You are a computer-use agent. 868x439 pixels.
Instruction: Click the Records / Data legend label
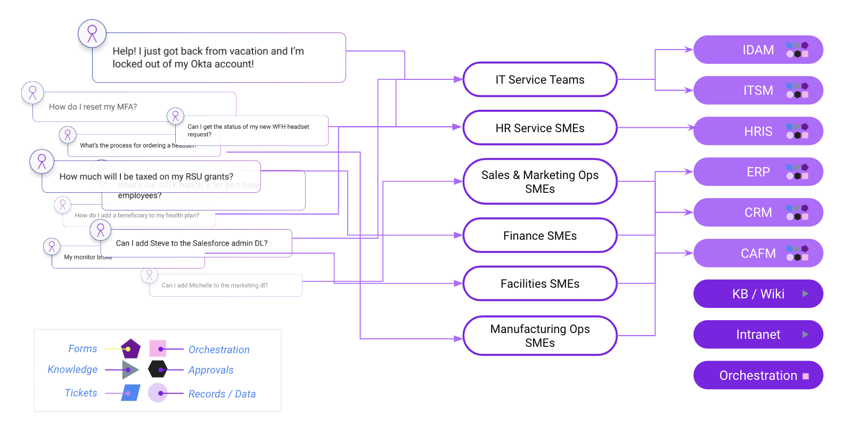222,394
